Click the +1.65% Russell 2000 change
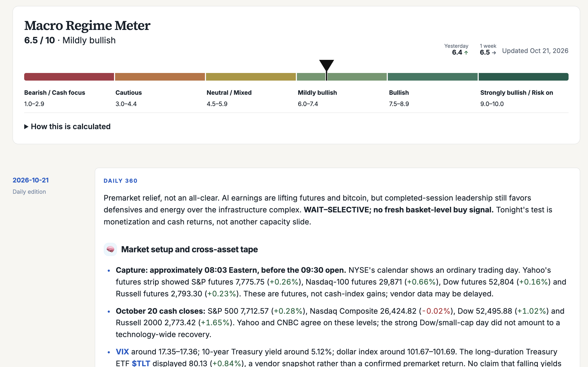Screen dimensions: 588x367 [215, 323]
